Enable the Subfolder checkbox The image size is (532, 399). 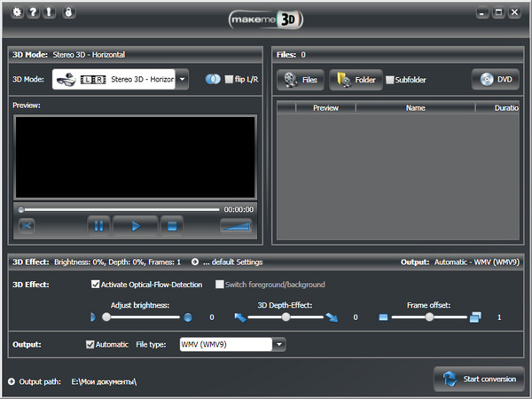[390, 80]
